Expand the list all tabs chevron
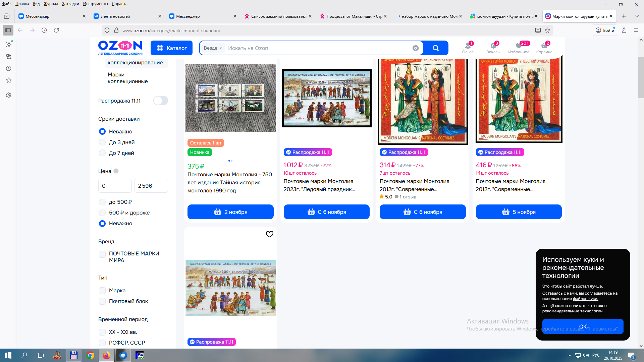This screenshot has width=644, height=362. [x=637, y=16]
